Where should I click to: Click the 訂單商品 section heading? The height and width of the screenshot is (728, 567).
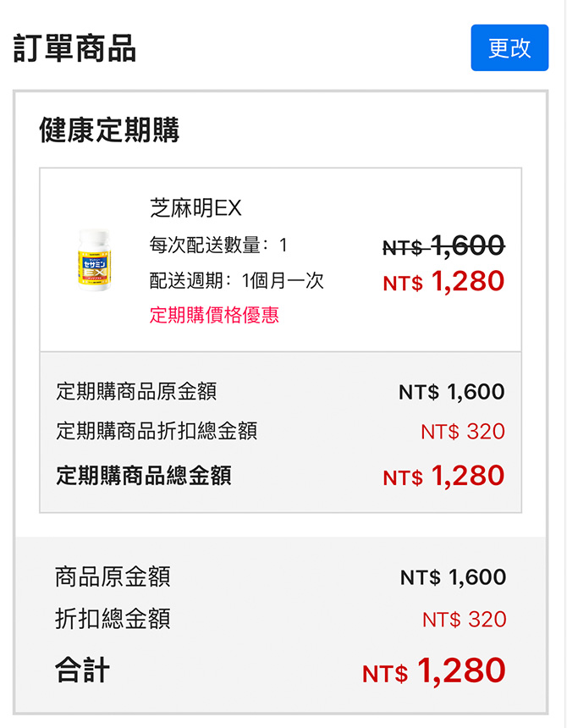[x=74, y=48]
